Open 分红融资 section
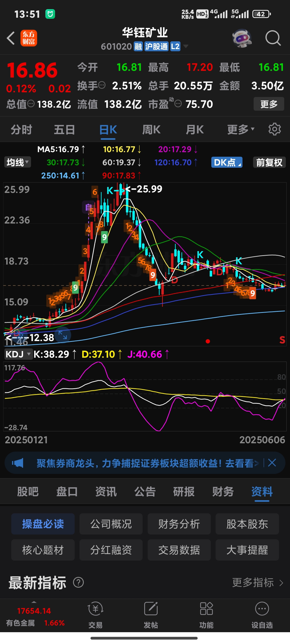This screenshot has height=644, width=290. (111, 550)
